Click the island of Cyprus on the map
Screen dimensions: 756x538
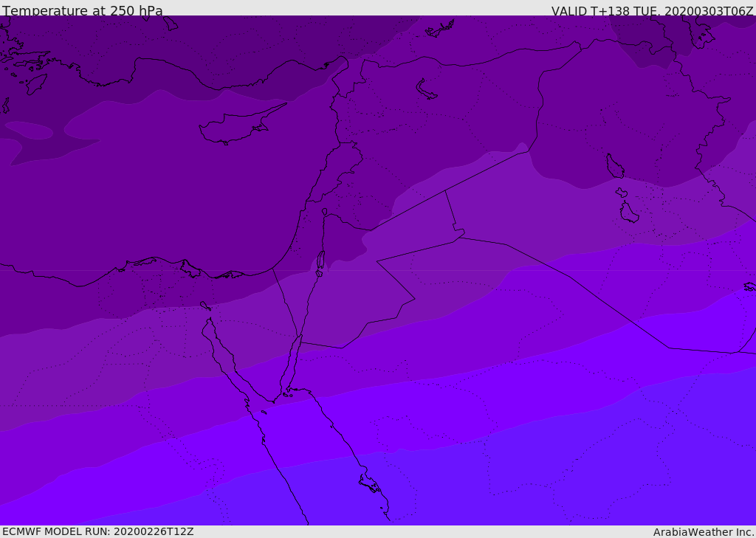[236, 126]
